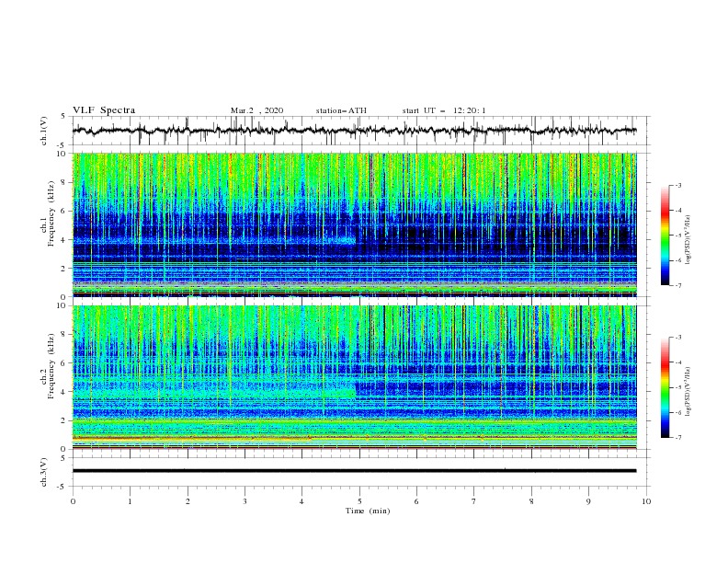Viewport: 728px width, 563px height.
Task: Click the time axis tick label "3"
Action: (245, 501)
